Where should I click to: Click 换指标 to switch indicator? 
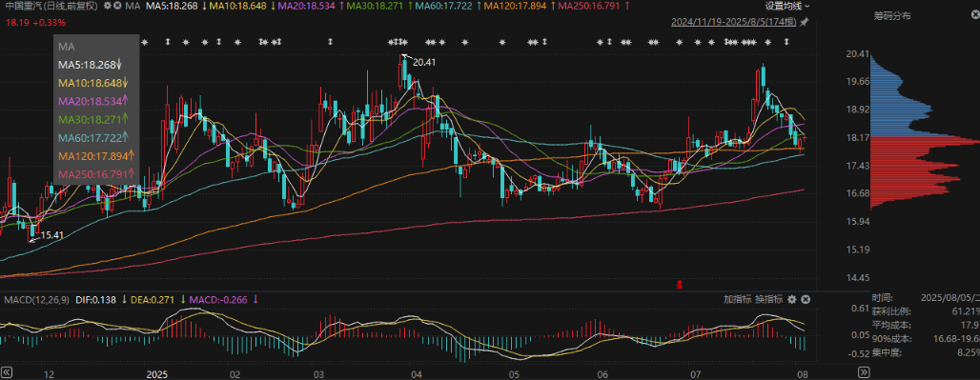(x=768, y=299)
